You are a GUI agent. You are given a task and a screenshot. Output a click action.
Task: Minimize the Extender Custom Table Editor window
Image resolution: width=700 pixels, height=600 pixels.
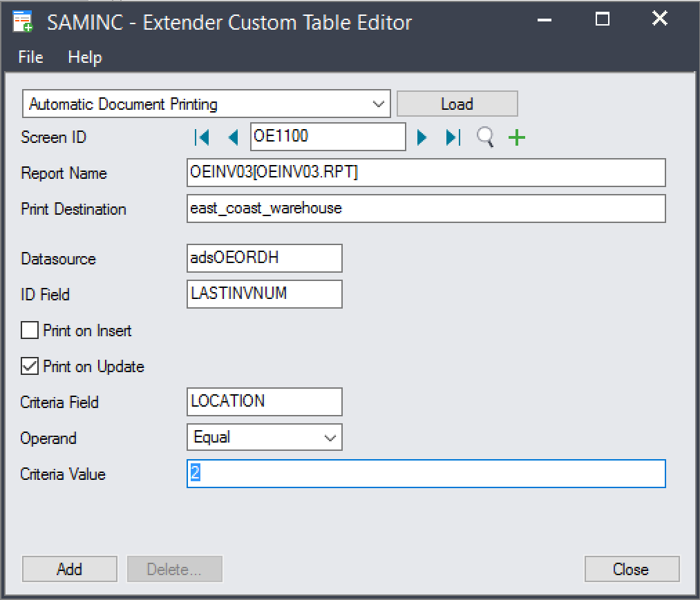[x=545, y=19]
